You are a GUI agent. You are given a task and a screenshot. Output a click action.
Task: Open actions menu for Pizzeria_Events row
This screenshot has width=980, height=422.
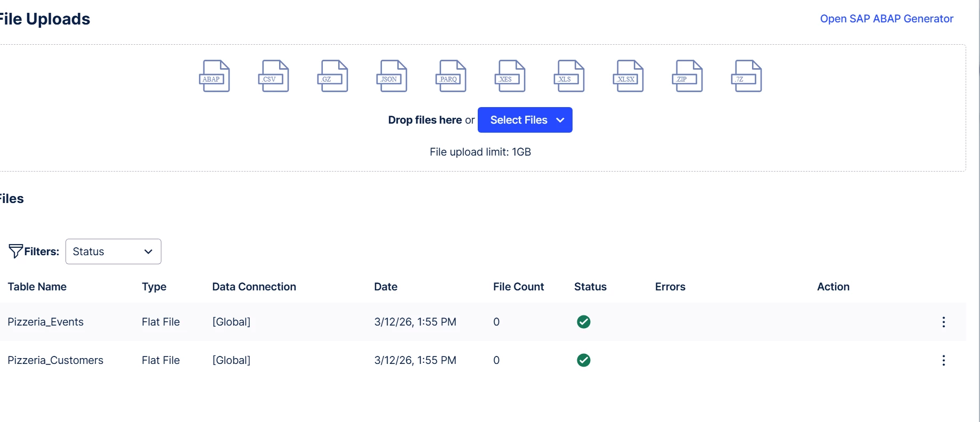[x=943, y=322]
